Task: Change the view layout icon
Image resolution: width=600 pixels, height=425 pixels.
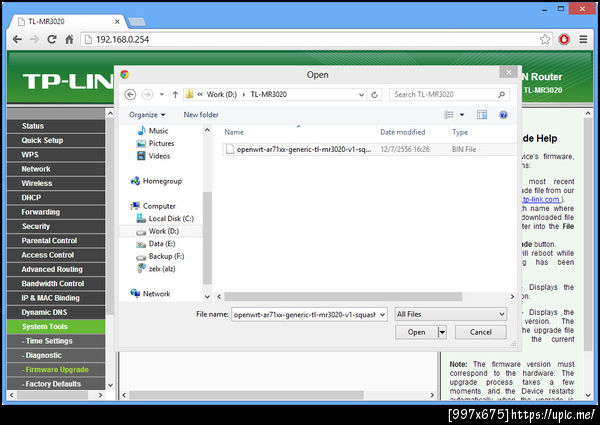Action: click(x=448, y=115)
